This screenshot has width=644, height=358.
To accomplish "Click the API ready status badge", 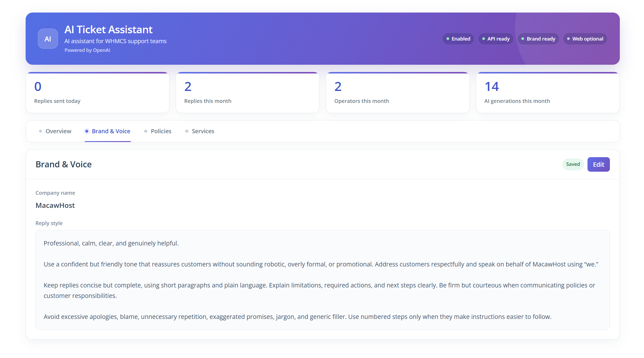I will 496,39.
